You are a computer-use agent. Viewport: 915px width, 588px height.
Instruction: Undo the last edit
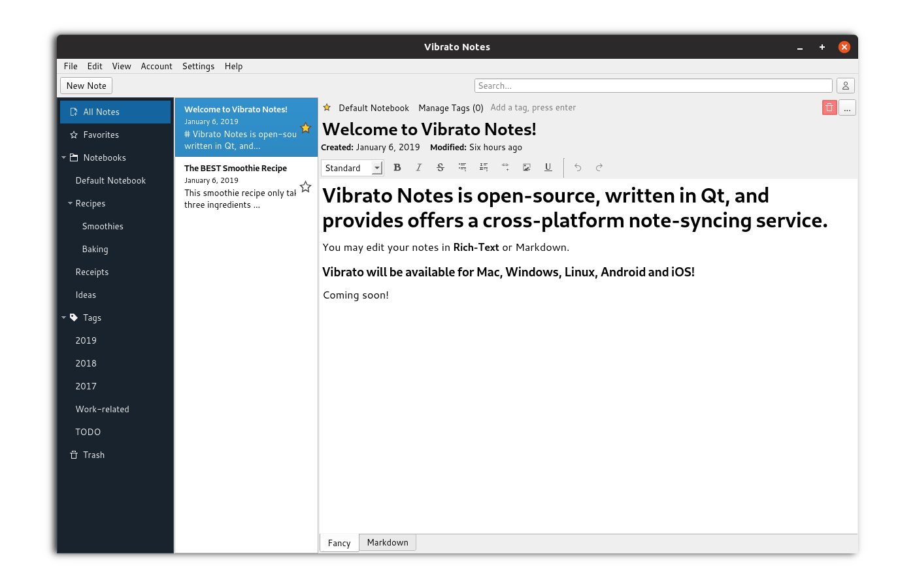578,167
